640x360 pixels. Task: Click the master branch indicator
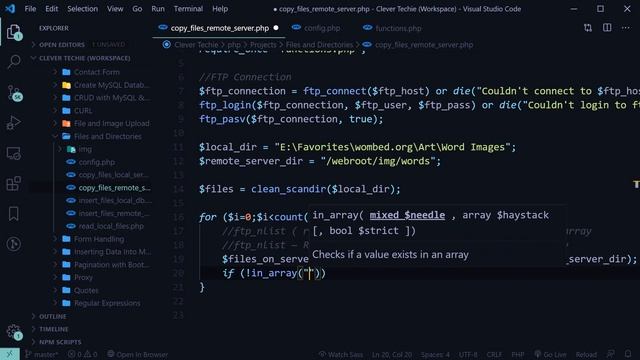pyautogui.click(x=41, y=354)
